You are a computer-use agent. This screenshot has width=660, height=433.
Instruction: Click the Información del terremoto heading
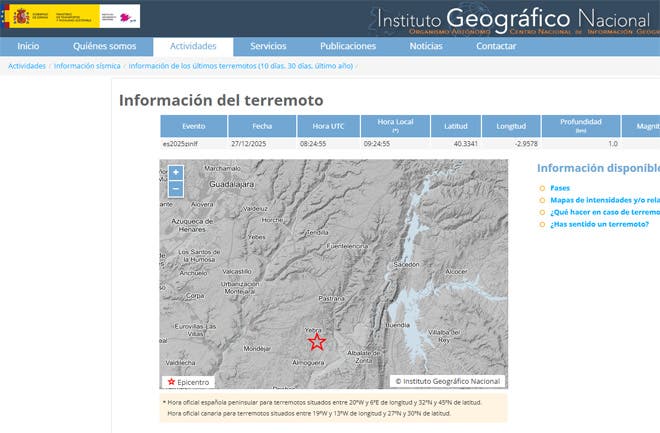[221, 100]
